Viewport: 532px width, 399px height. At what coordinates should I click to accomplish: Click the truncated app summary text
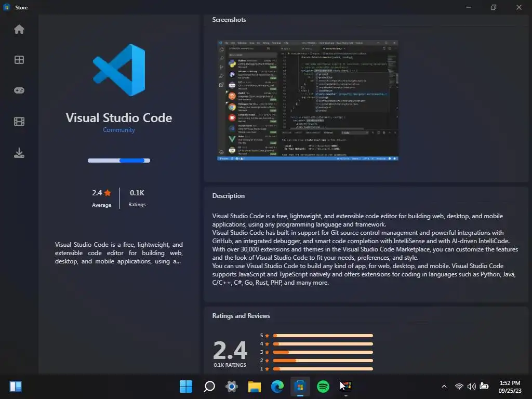coord(119,253)
